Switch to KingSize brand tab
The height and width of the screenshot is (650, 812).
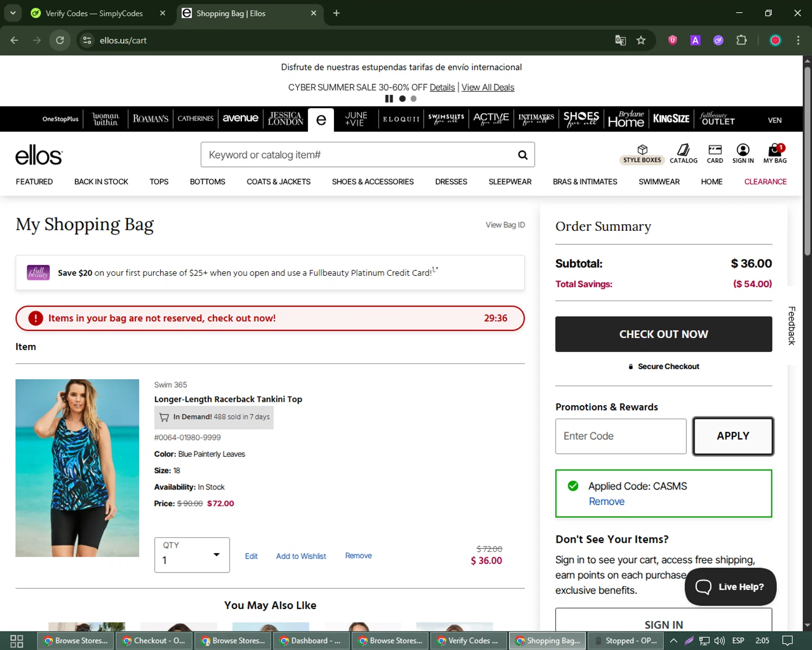pos(671,119)
